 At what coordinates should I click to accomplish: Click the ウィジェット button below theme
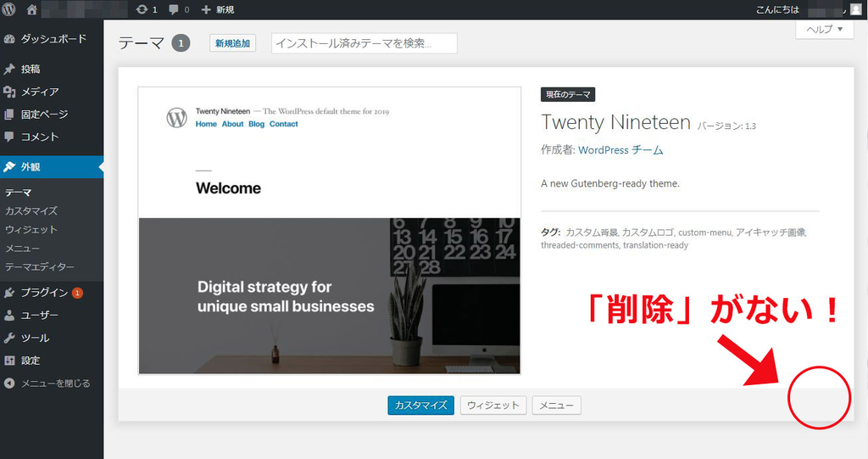coord(493,406)
